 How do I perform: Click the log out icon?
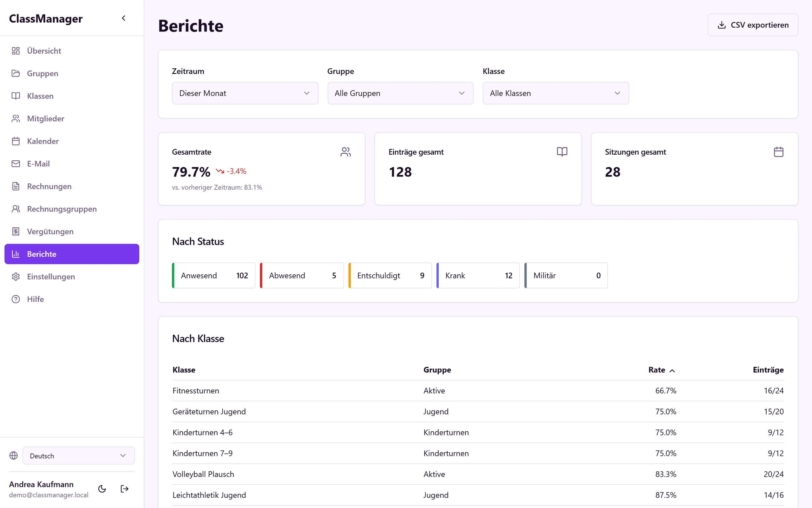[x=124, y=489]
